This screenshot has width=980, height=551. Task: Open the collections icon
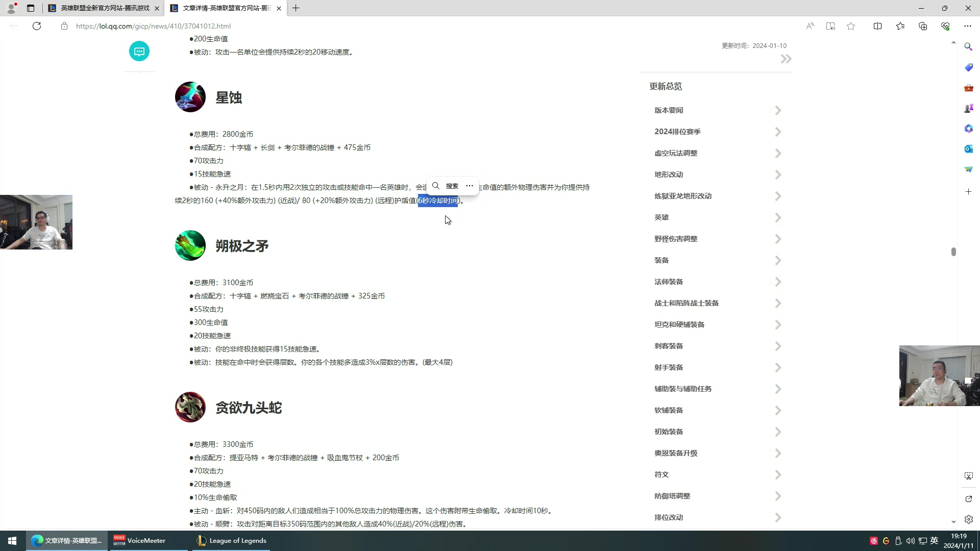923,26
